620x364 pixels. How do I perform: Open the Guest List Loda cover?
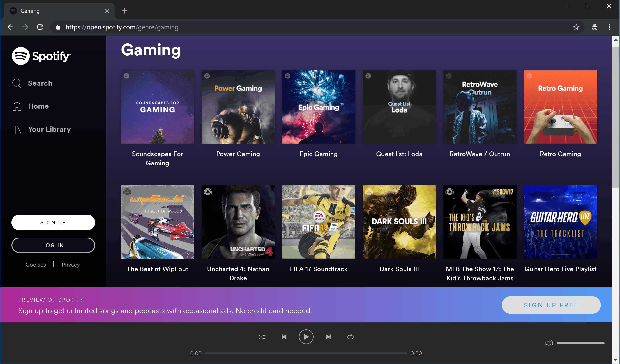(x=399, y=107)
